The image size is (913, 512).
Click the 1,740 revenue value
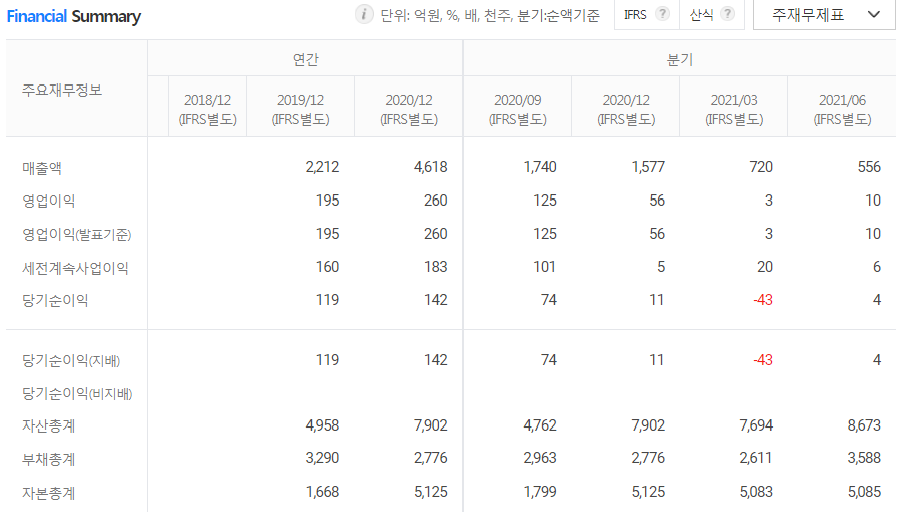pyautogui.click(x=540, y=167)
